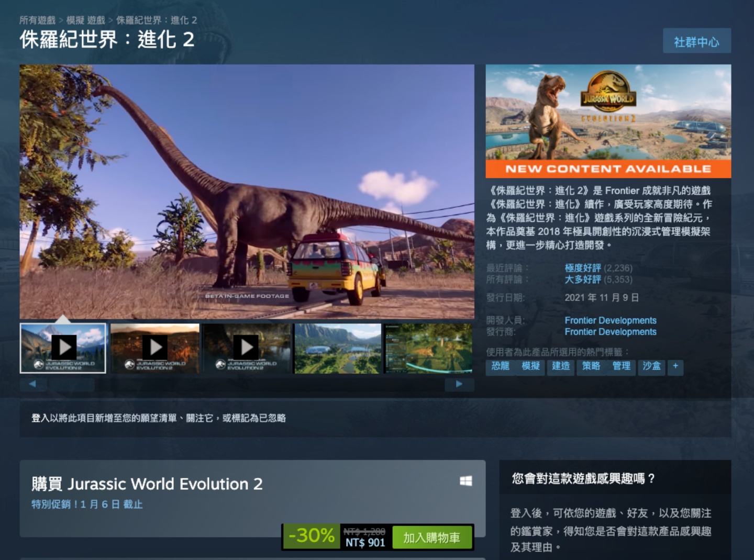Select the screenshot thumbnail showing blue domes

(x=338, y=348)
